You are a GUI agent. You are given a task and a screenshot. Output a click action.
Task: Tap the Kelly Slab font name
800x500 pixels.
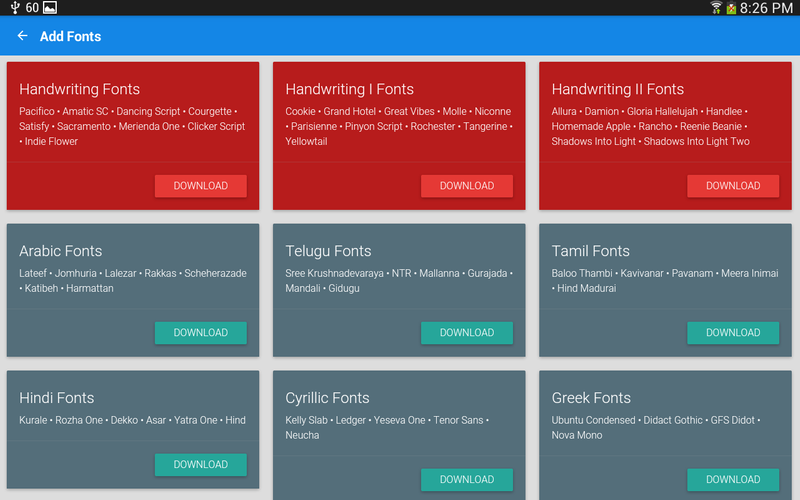tap(306, 420)
